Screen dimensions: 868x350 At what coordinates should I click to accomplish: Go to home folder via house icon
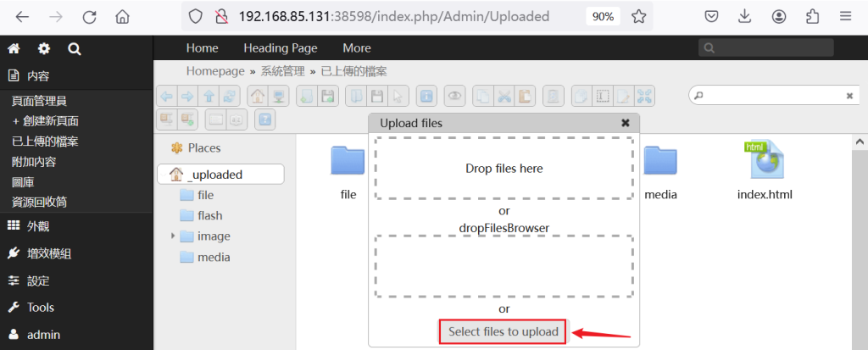258,97
